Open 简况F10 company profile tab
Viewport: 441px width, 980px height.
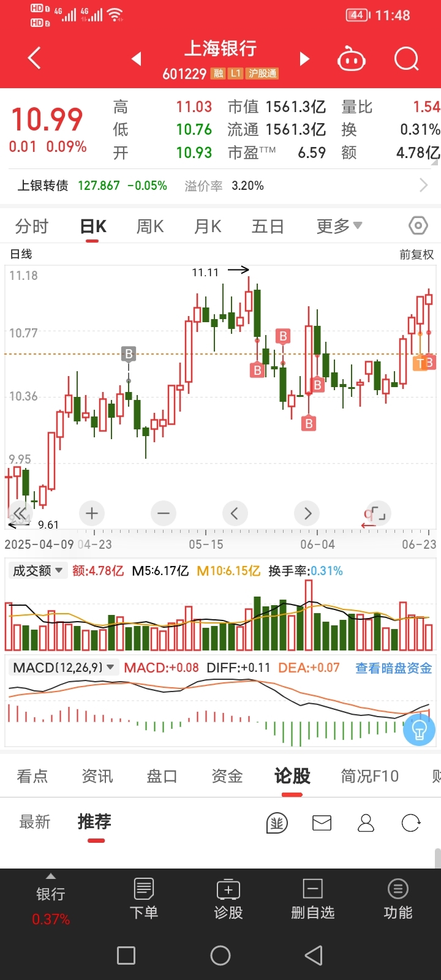point(370,776)
